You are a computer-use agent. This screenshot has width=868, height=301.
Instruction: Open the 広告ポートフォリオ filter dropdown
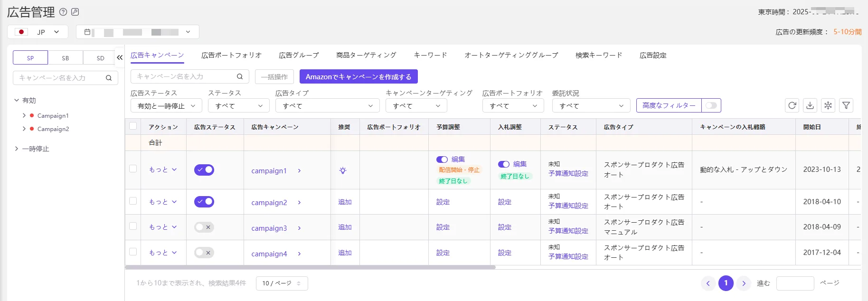(x=513, y=106)
